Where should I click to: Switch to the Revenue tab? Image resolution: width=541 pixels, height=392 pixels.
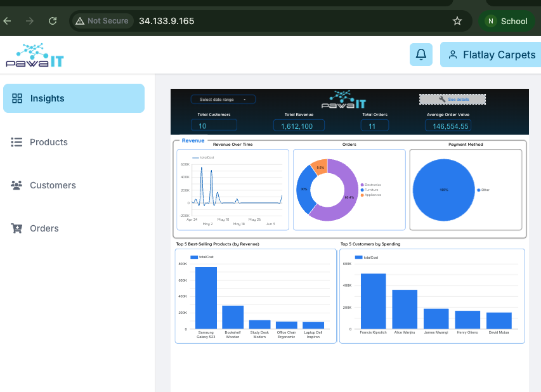[192, 140]
